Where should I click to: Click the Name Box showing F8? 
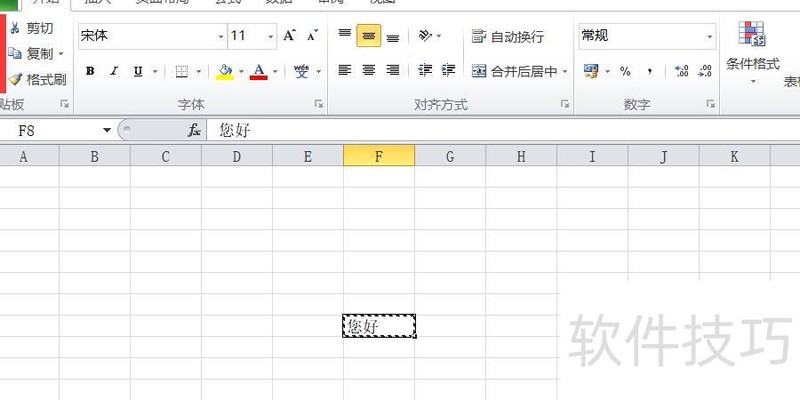(50, 131)
